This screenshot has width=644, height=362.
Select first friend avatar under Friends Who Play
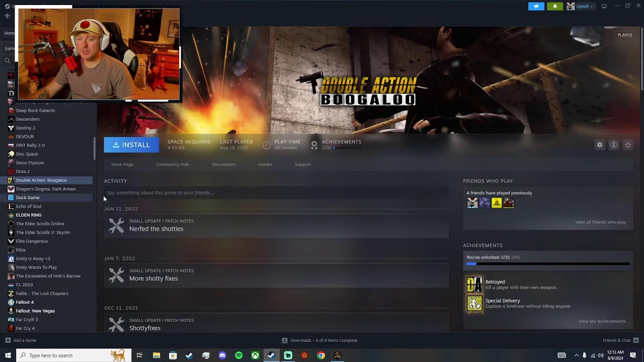coord(472,203)
